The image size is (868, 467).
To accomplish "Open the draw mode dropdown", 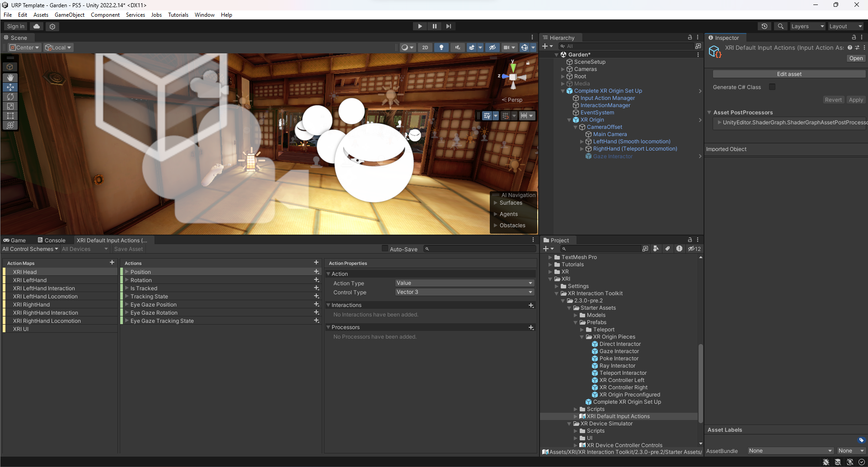I will (x=407, y=47).
